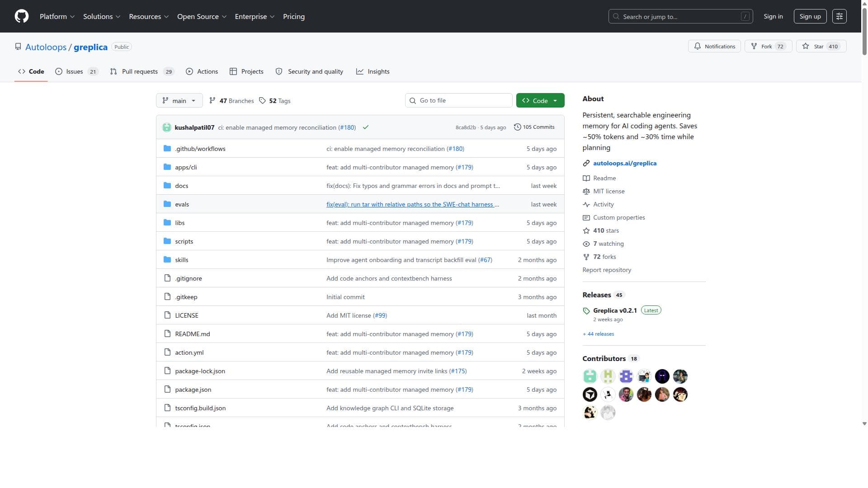Expand the Enterprise menu
Screen dimensions: 868x488
pyautogui.click(x=255, y=16)
